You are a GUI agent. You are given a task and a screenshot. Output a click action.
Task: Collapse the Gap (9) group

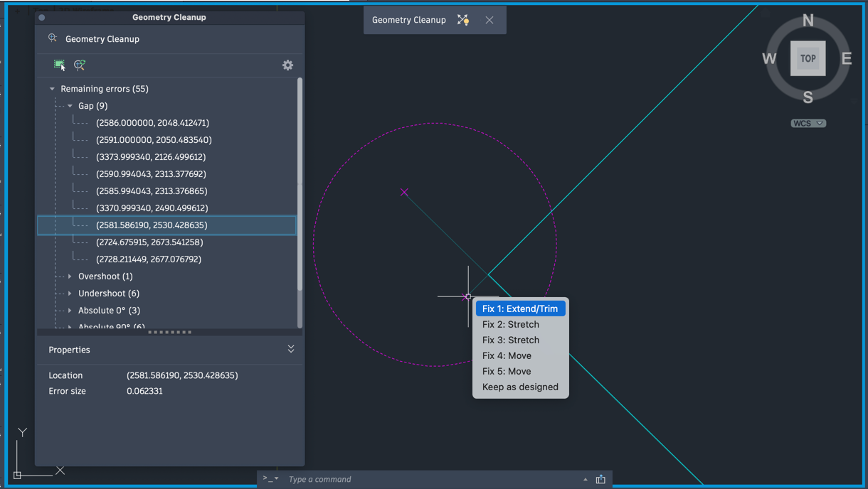coord(70,106)
